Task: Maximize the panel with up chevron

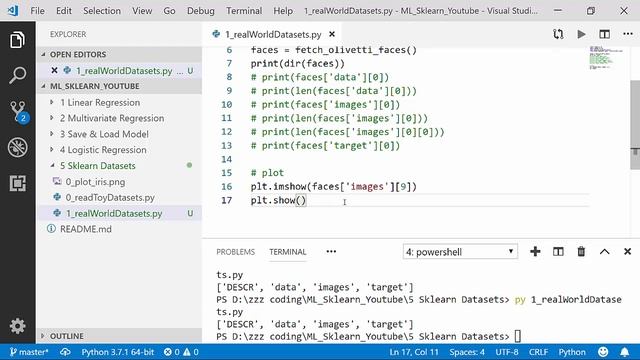Action: pos(604,251)
